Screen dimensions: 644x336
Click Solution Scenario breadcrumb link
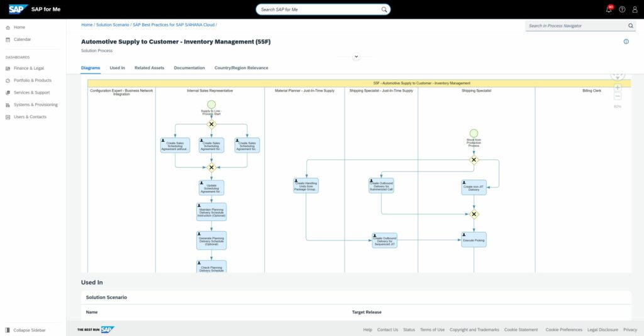tap(113, 24)
